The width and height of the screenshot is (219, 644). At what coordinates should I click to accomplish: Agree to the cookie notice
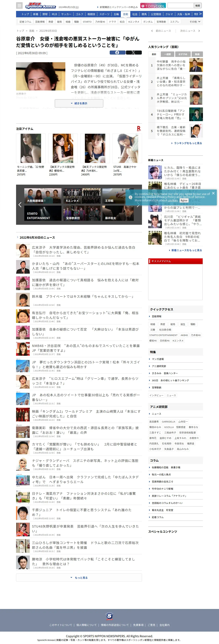(x=184, y=200)
